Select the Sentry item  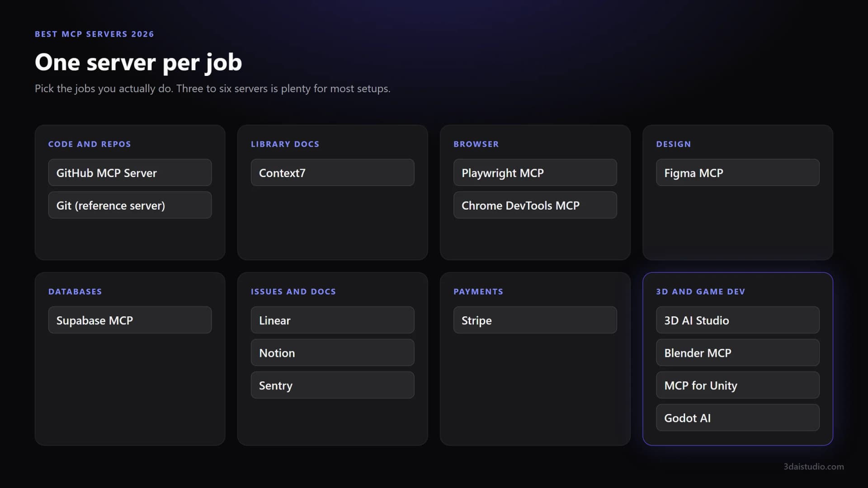(332, 385)
